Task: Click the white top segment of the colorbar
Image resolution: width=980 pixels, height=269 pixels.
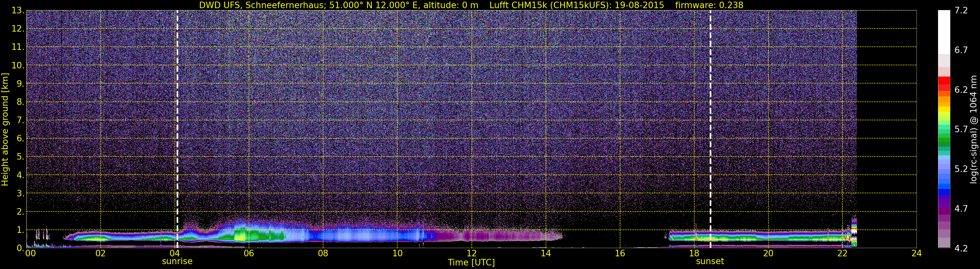Action: pyautogui.click(x=944, y=32)
